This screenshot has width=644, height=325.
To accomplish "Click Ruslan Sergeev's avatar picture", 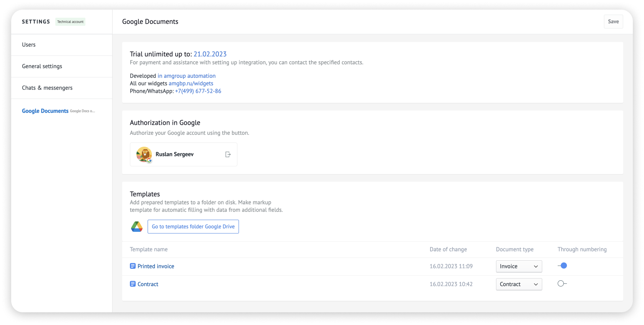I will point(144,154).
